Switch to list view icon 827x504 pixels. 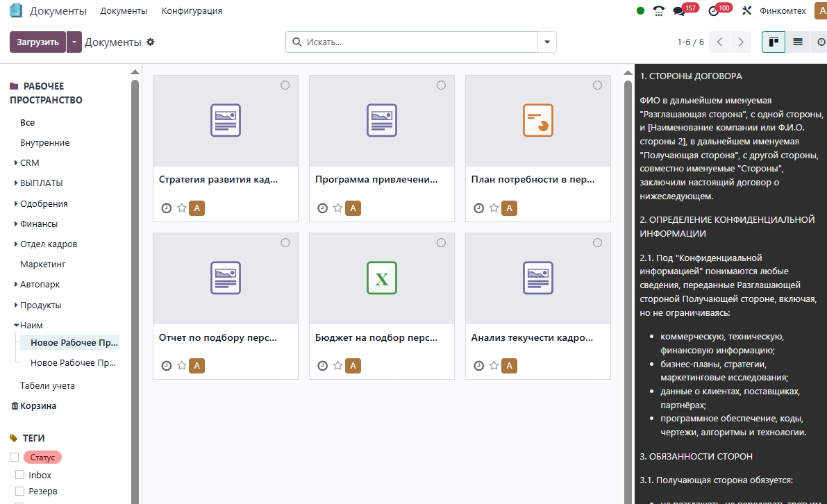(x=798, y=42)
